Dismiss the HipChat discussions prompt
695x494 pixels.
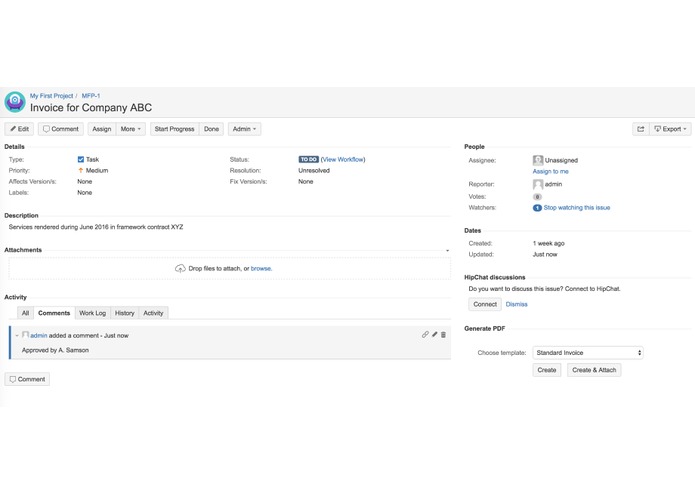[516, 304]
